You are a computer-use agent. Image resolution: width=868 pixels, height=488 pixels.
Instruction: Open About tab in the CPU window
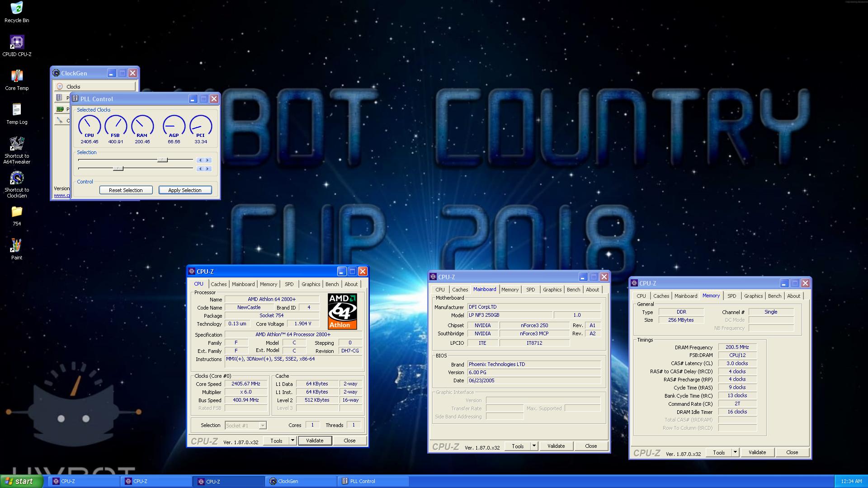pyautogui.click(x=351, y=284)
